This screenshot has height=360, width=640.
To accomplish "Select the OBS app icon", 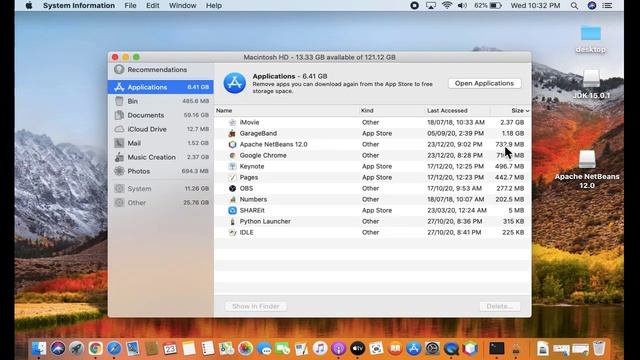I will [232, 189].
